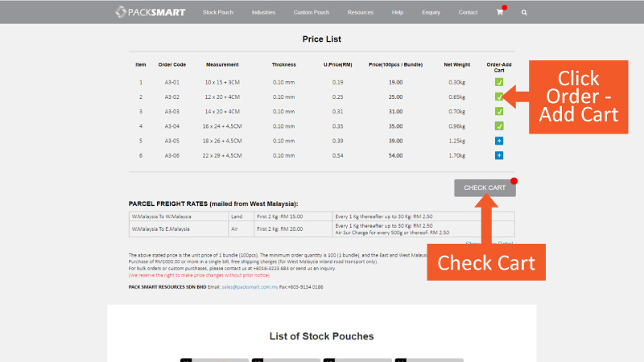
Task: Toggle the cart checkmark for A3-04
Action: pos(499,126)
